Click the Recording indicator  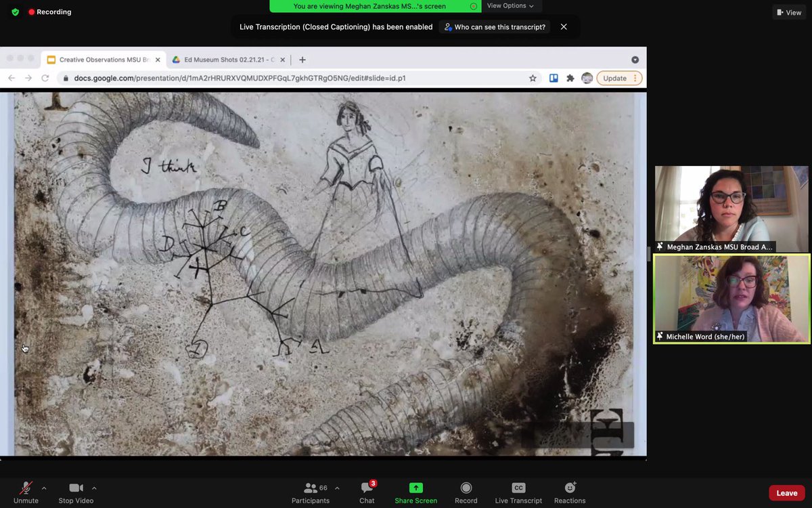point(49,12)
